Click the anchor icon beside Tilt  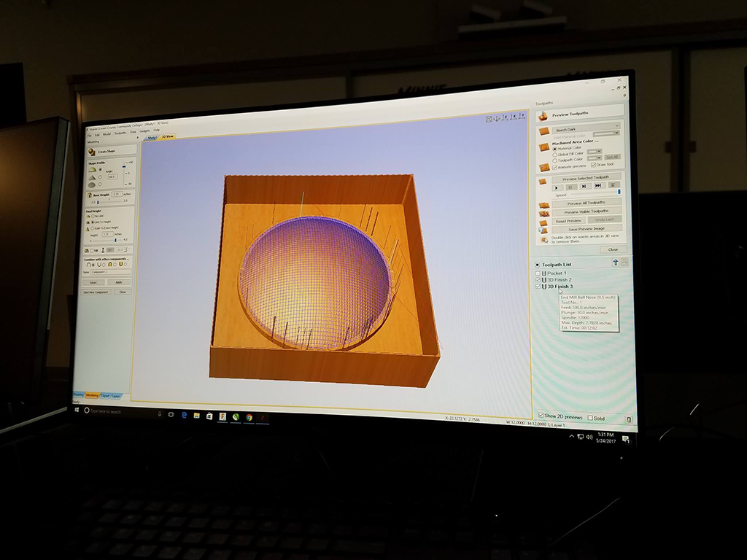pos(102,250)
